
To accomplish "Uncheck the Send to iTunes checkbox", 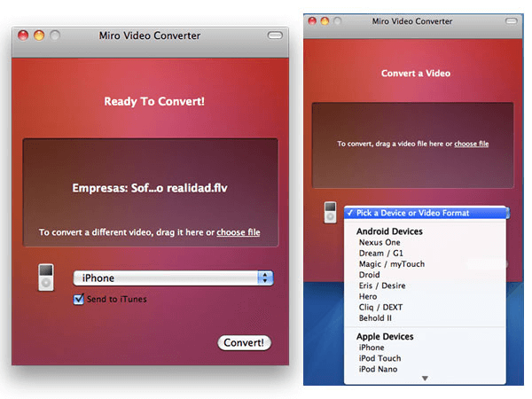I will [79, 299].
